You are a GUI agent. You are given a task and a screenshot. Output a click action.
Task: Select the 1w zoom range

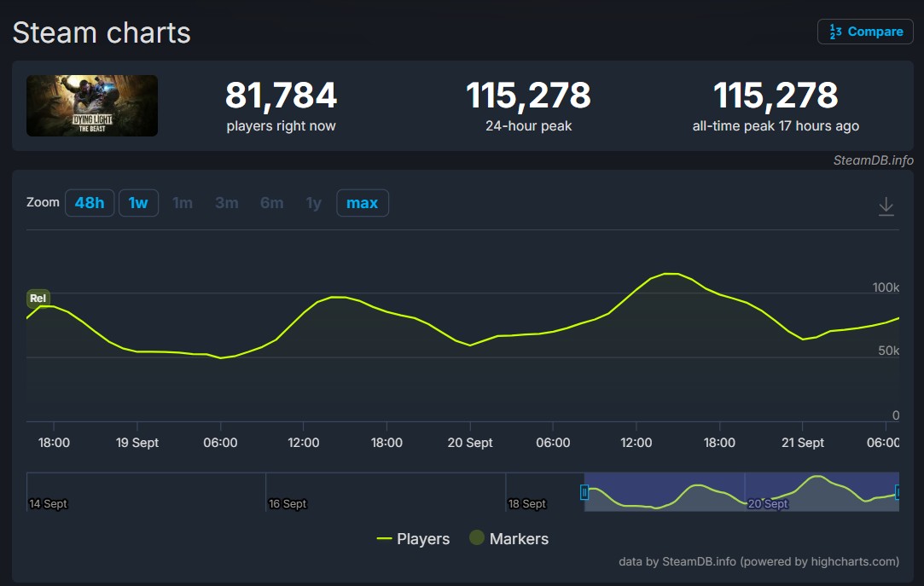pos(138,203)
